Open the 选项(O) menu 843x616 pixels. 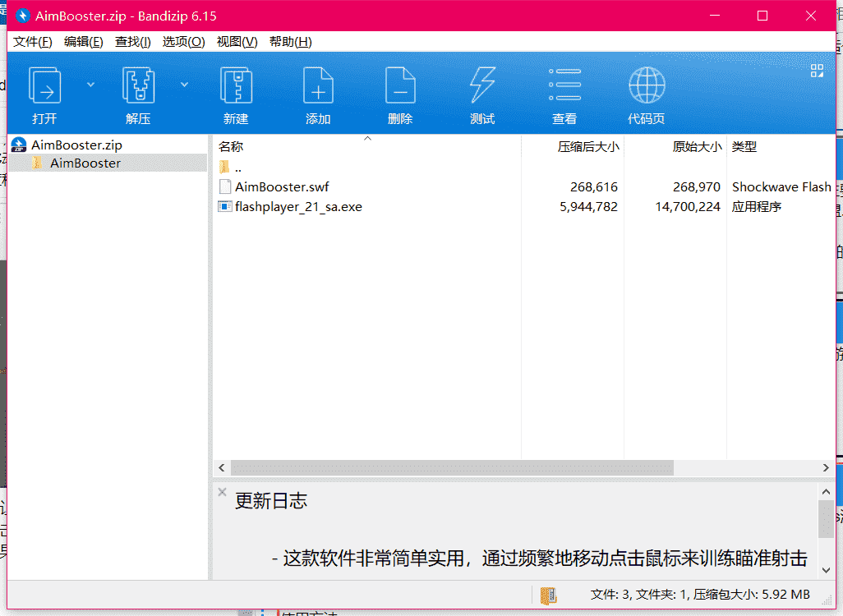tap(183, 42)
